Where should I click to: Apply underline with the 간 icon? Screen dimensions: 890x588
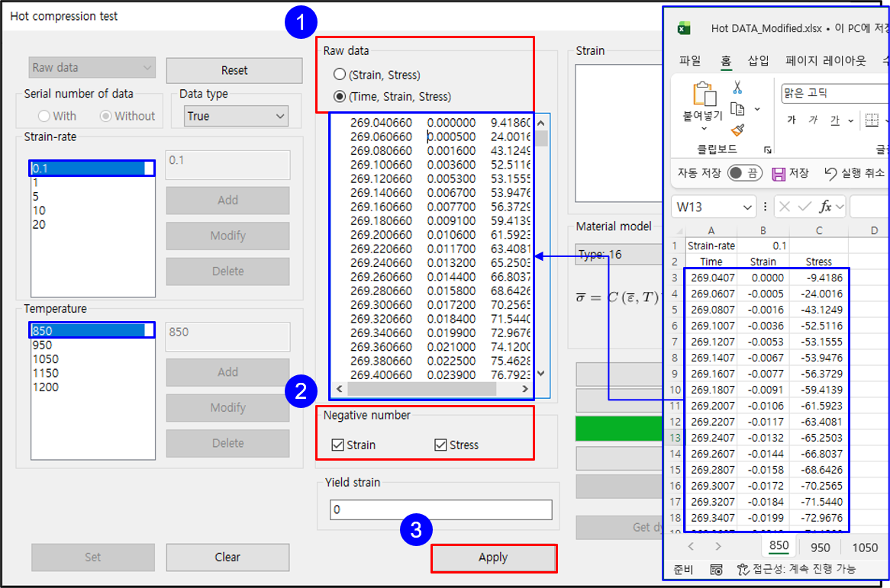[x=835, y=120]
